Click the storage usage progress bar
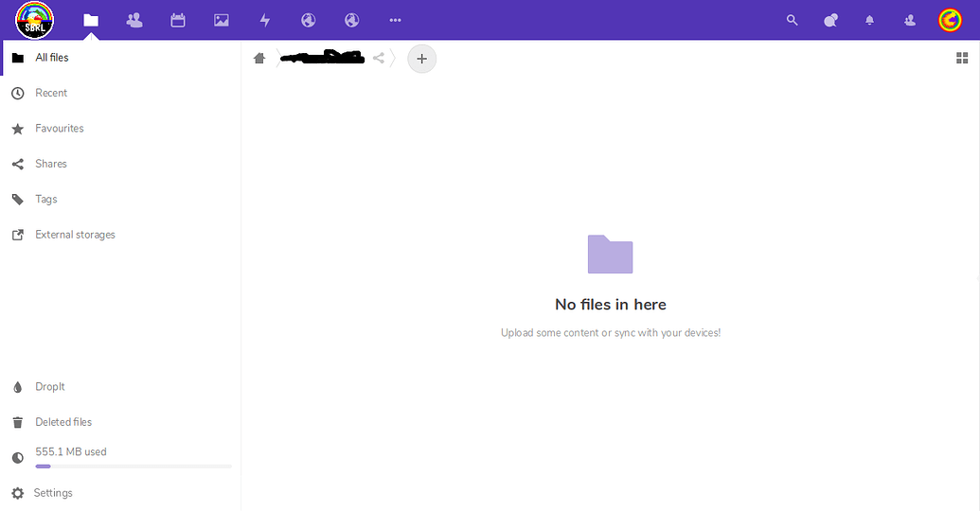Viewport: 980px width, 511px height. [x=133, y=467]
